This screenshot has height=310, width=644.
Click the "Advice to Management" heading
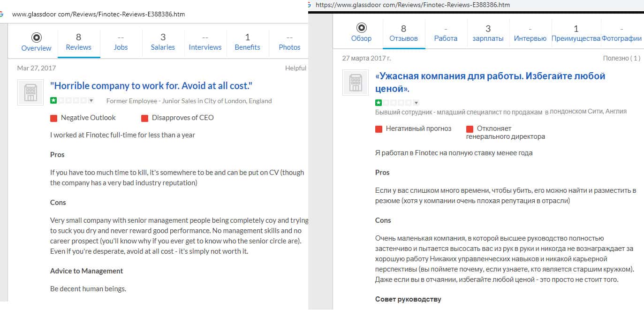pos(86,271)
